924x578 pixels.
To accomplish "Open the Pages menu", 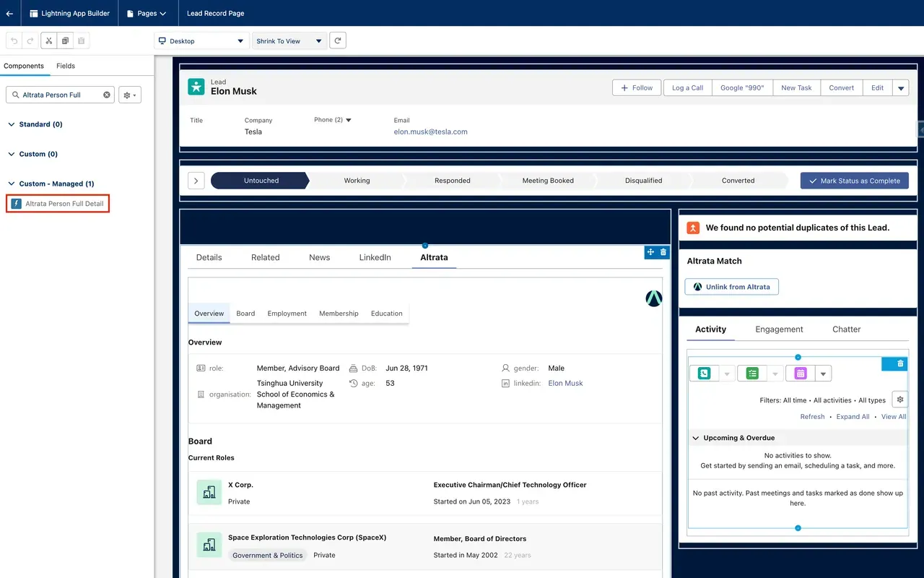I will pos(147,13).
